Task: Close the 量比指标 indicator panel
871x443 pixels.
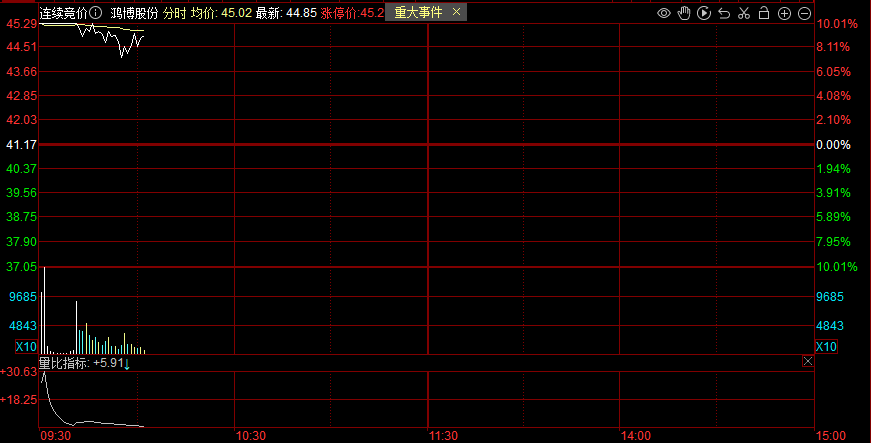Action: coord(808,361)
